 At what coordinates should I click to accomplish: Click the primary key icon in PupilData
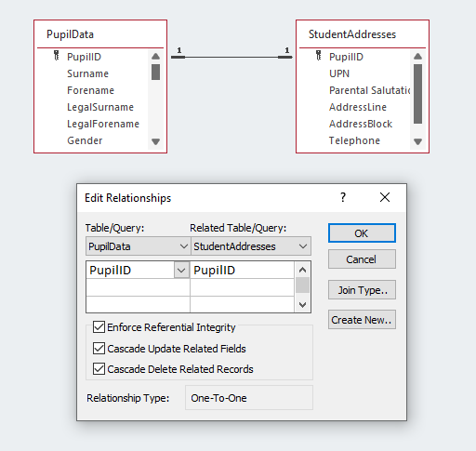pos(56,56)
